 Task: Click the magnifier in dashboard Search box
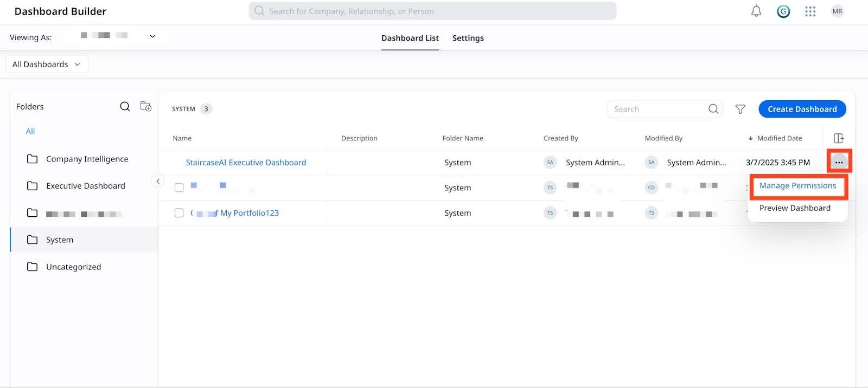point(713,109)
